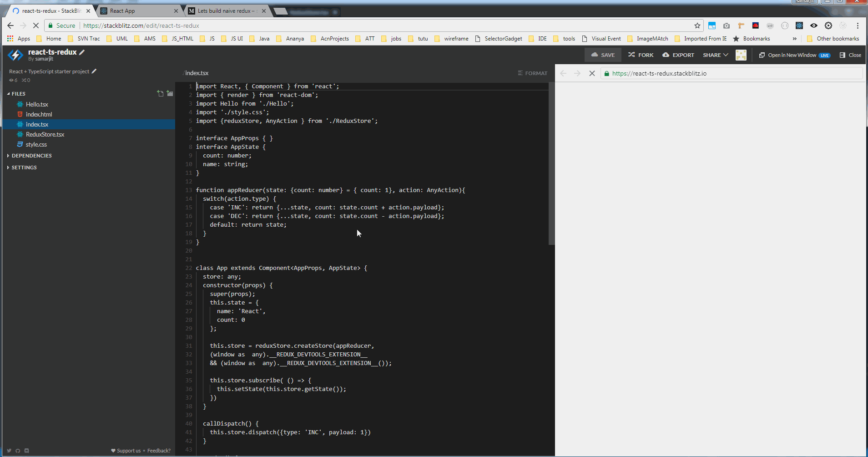
Task: Save the project with SAVE button
Action: 603,55
